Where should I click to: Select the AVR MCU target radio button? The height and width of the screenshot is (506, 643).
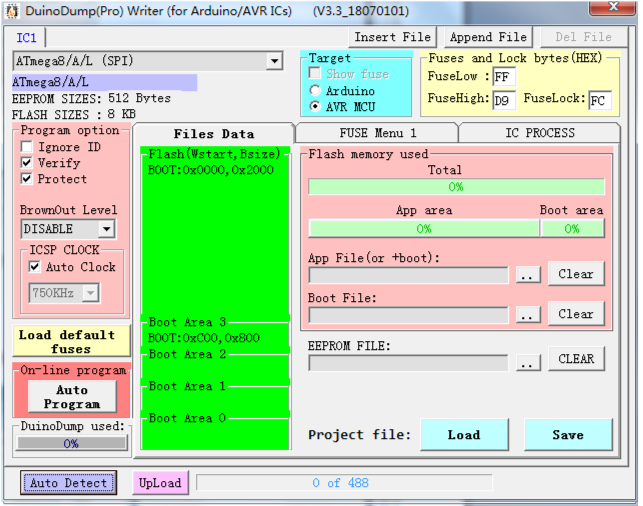[315, 107]
